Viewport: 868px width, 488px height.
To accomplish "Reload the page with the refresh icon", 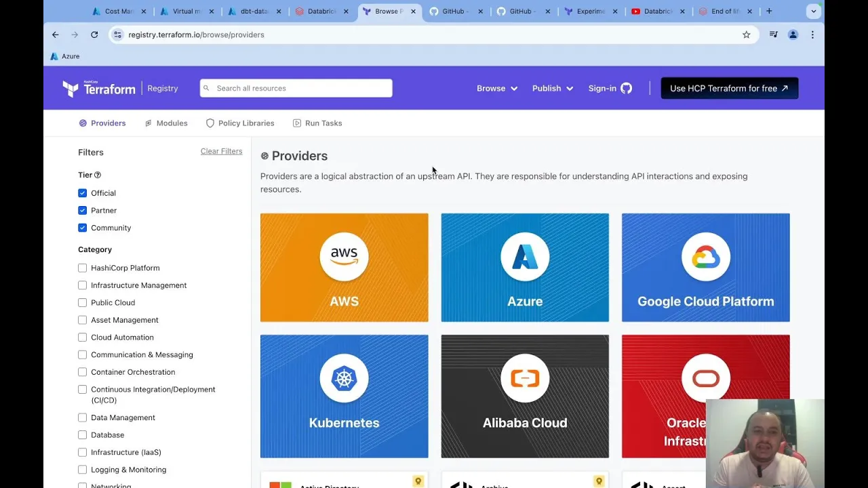I will pyautogui.click(x=94, y=35).
